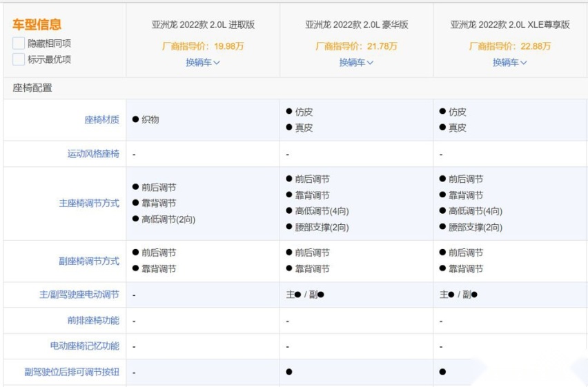
Task: Click the 厂商指导价 21.78万 price
Action: tap(356, 46)
